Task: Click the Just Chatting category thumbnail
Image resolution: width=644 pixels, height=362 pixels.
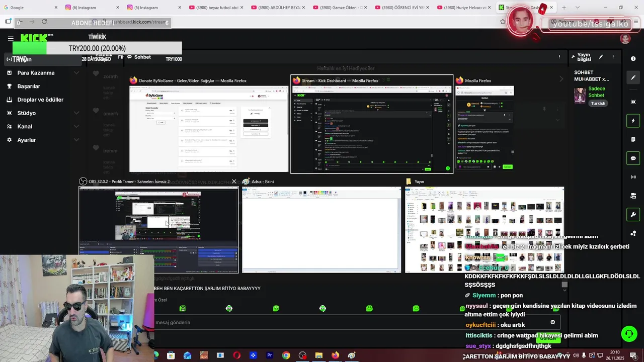Action: [580, 96]
